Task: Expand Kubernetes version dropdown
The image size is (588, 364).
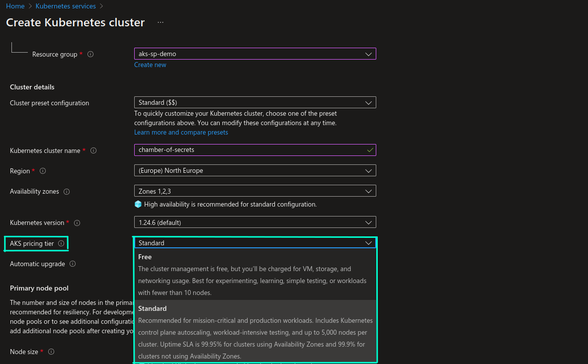Action: 255,222
